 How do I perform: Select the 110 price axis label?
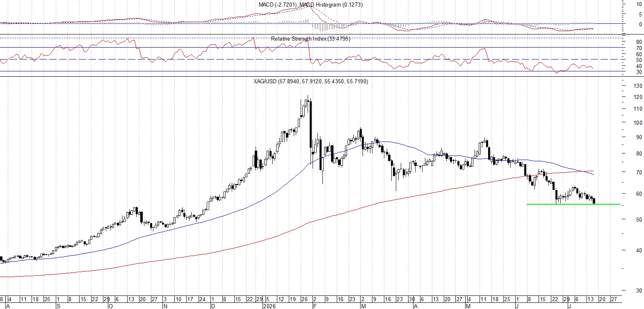(x=638, y=109)
